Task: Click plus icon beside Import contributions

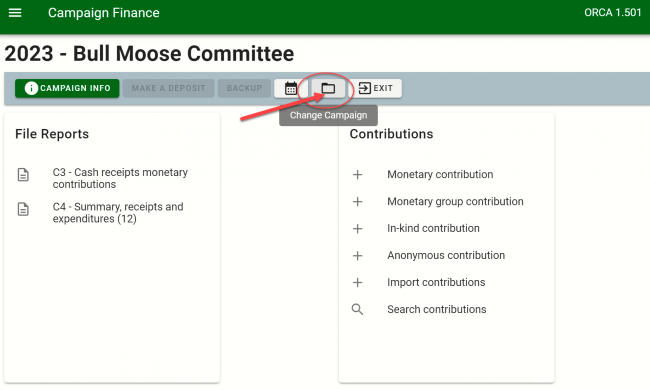Action: (x=357, y=282)
